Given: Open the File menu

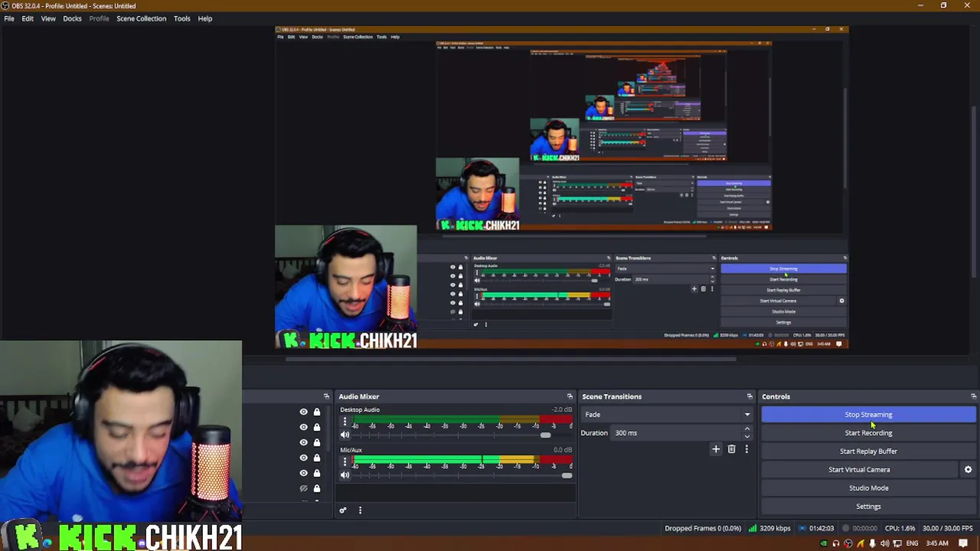Looking at the screenshot, I should click(9, 18).
